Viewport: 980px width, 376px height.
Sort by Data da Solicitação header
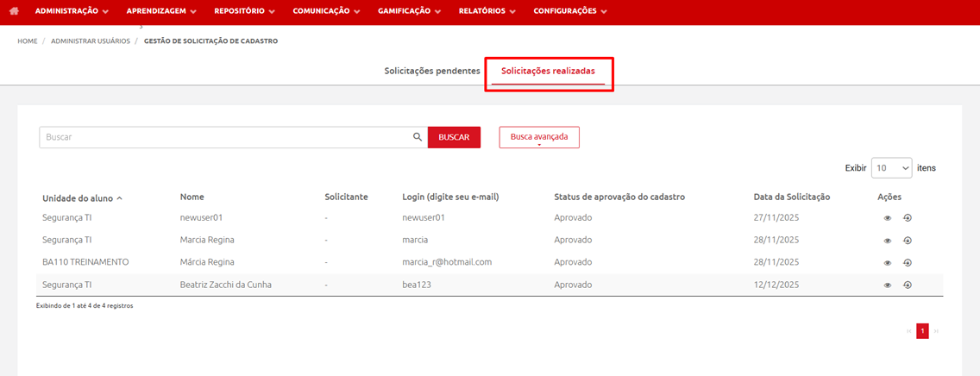coord(792,197)
